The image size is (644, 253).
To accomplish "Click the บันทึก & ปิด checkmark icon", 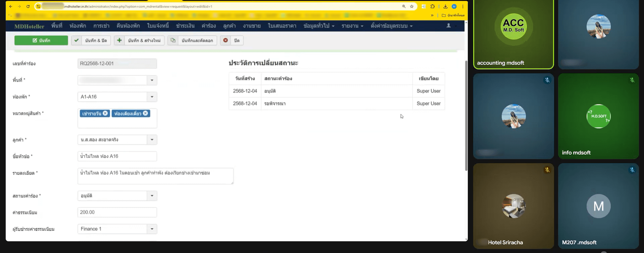I will [x=77, y=41].
